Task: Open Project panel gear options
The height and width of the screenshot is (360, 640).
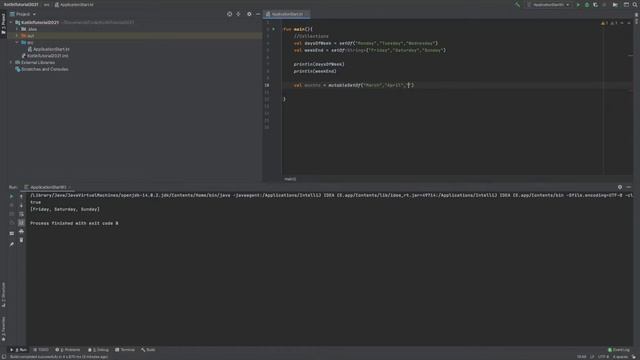Action: (249, 14)
